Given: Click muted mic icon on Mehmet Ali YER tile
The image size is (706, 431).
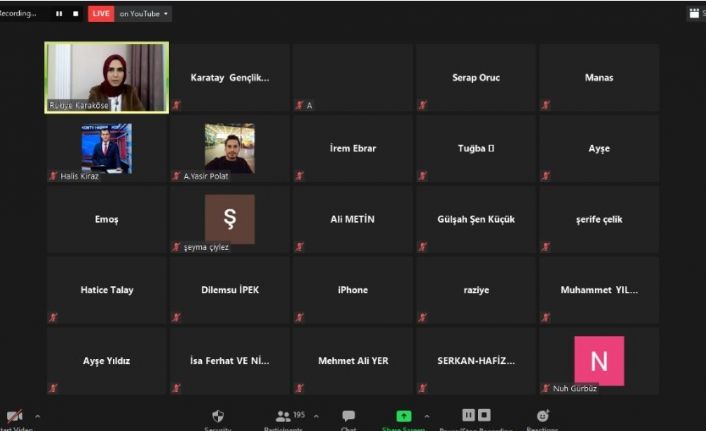Looking at the screenshot, I should (299, 388).
